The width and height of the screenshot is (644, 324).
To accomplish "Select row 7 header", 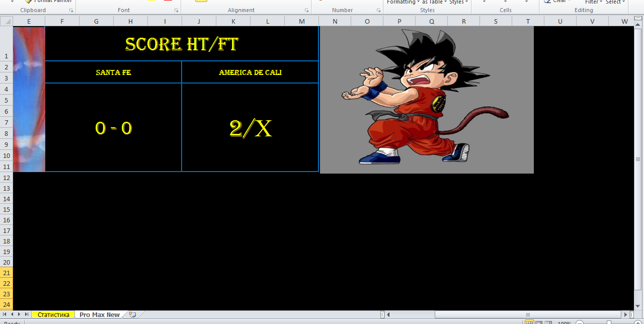I will click(x=7, y=122).
